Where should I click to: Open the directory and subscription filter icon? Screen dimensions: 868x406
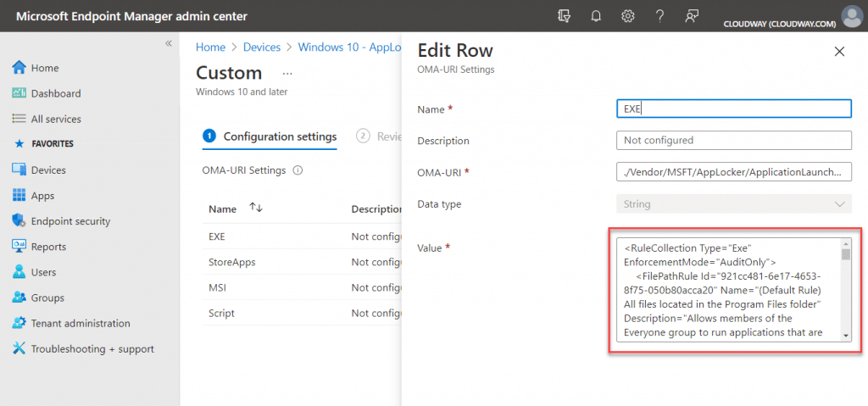[564, 16]
